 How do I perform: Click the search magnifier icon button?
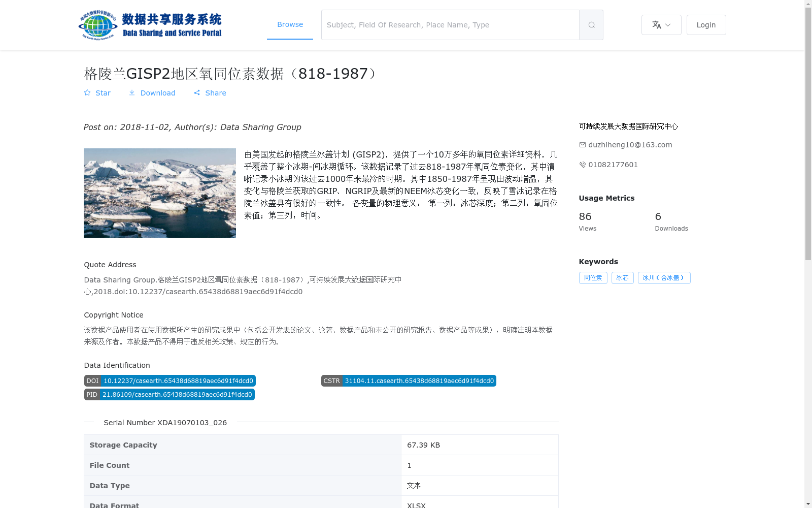pos(591,25)
